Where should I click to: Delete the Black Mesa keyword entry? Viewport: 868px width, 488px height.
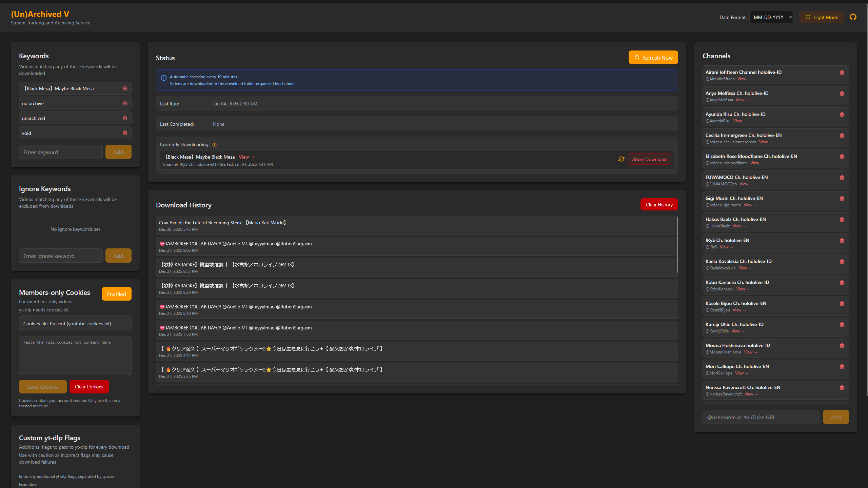(125, 88)
